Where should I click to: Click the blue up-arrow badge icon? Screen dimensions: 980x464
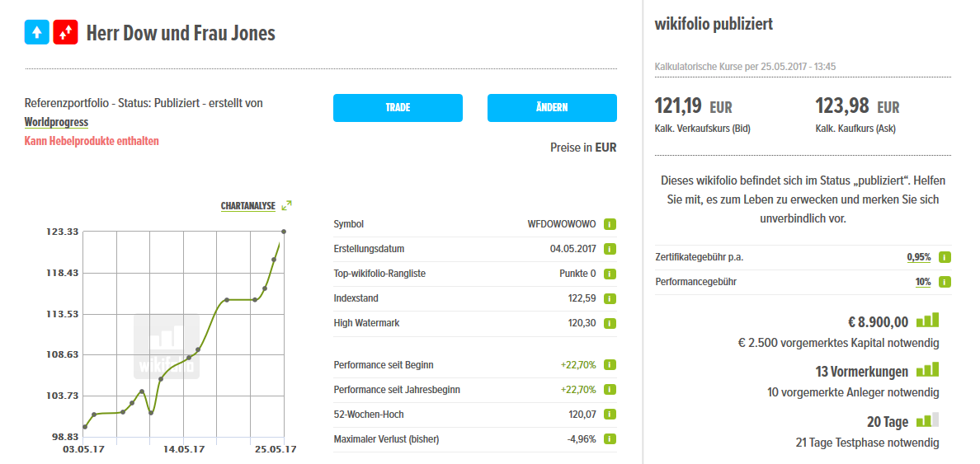[x=37, y=33]
